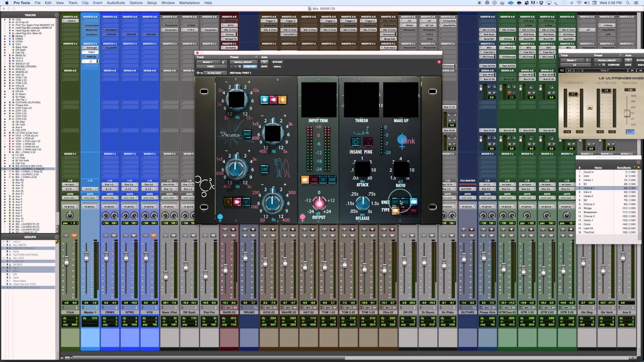Click the Native button in plugin header
This screenshot has width=644, height=362.
(277, 66)
